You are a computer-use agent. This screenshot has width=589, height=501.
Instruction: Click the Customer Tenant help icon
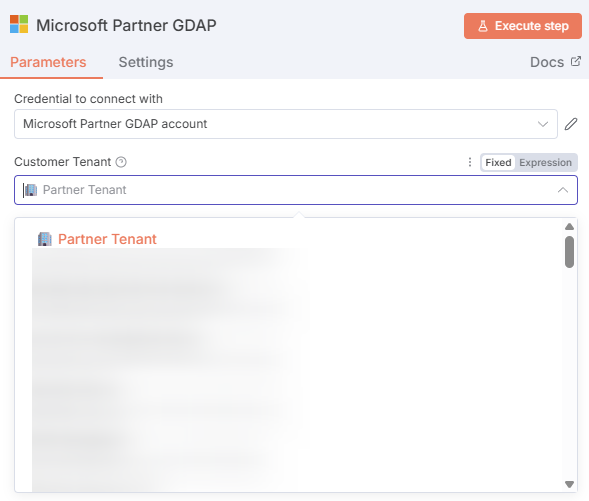[121, 162]
